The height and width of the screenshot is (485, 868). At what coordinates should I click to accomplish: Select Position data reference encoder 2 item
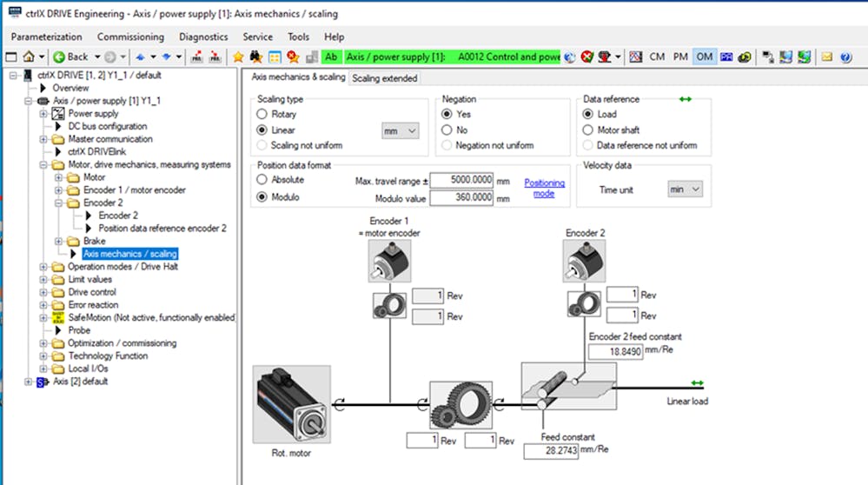coord(162,228)
